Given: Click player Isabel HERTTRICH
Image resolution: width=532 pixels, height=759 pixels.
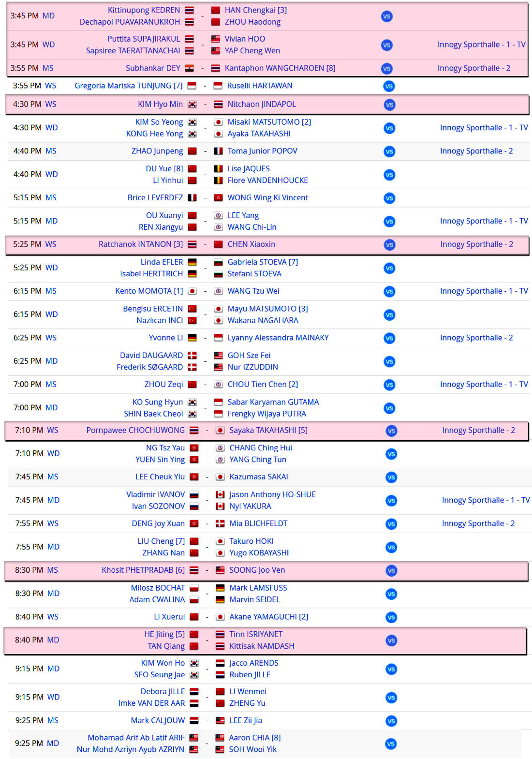Looking at the screenshot, I should (x=152, y=273).
